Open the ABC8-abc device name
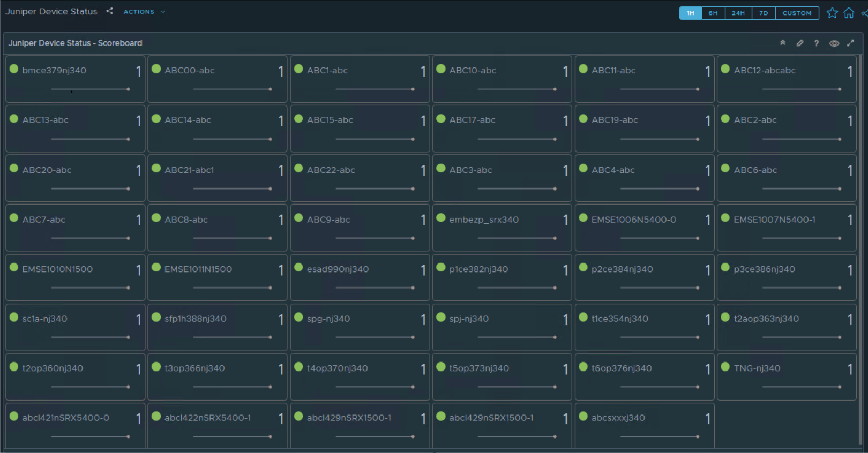 click(x=186, y=220)
